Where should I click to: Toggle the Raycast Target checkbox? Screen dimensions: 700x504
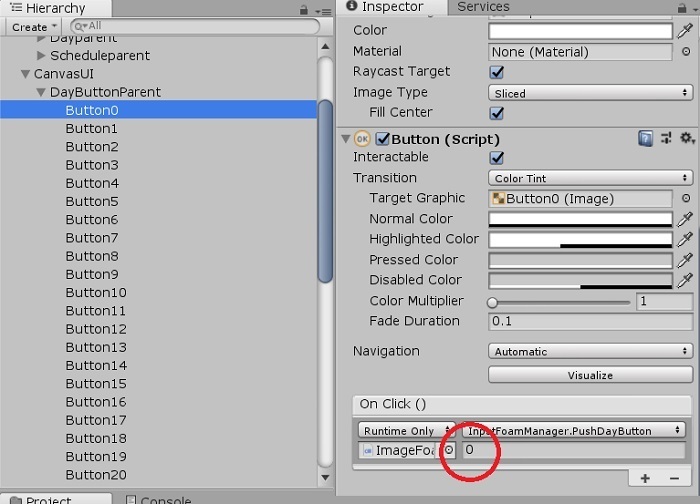click(496, 72)
